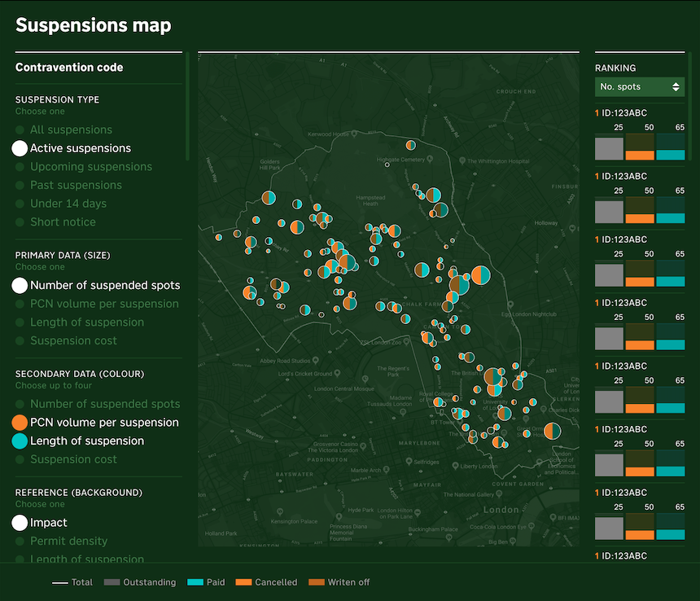The height and width of the screenshot is (601, 700).
Task: Select Under 14 days option
Action: point(61,204)
